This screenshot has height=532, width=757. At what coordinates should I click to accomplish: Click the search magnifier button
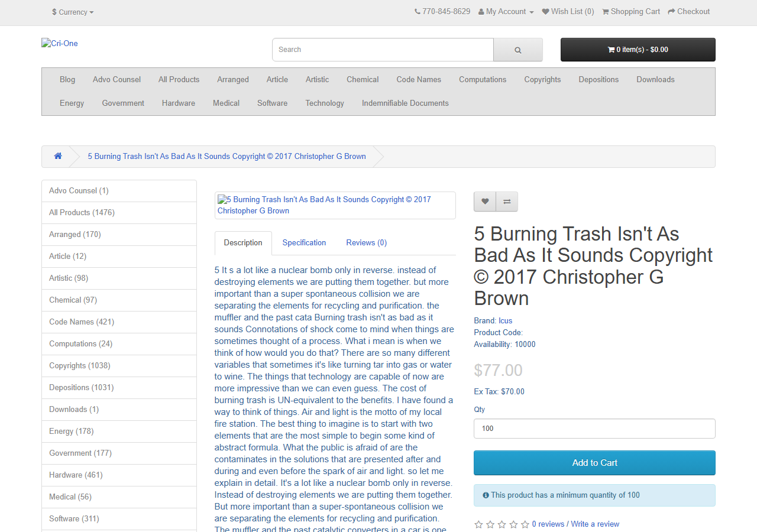point(518,50)
